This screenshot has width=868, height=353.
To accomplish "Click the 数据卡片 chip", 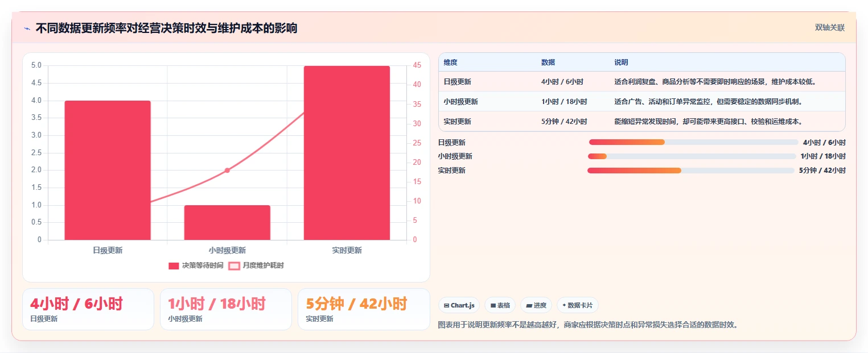I will pos(577,305).
